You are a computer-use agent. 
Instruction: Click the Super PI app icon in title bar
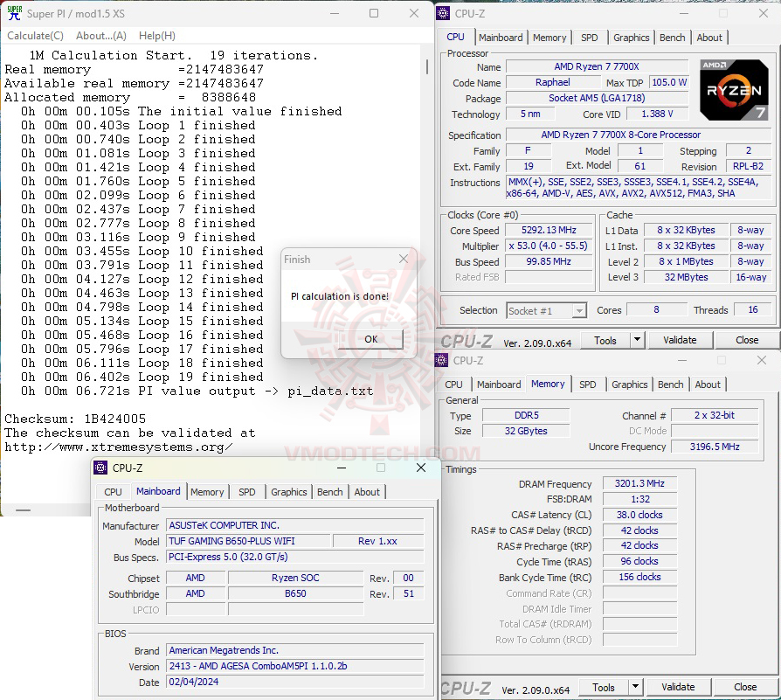coord(15,13)
